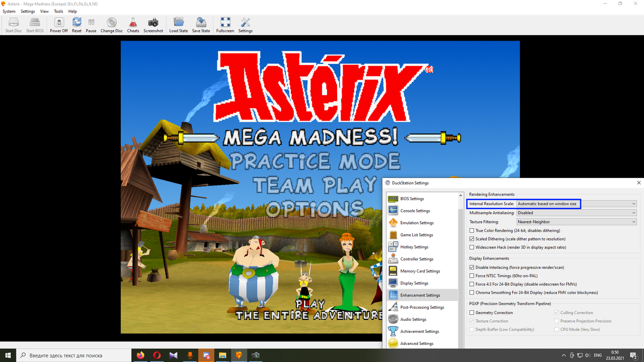
Task: Open File Explorer from the taskbar
Action: click(x=222, y=355)
